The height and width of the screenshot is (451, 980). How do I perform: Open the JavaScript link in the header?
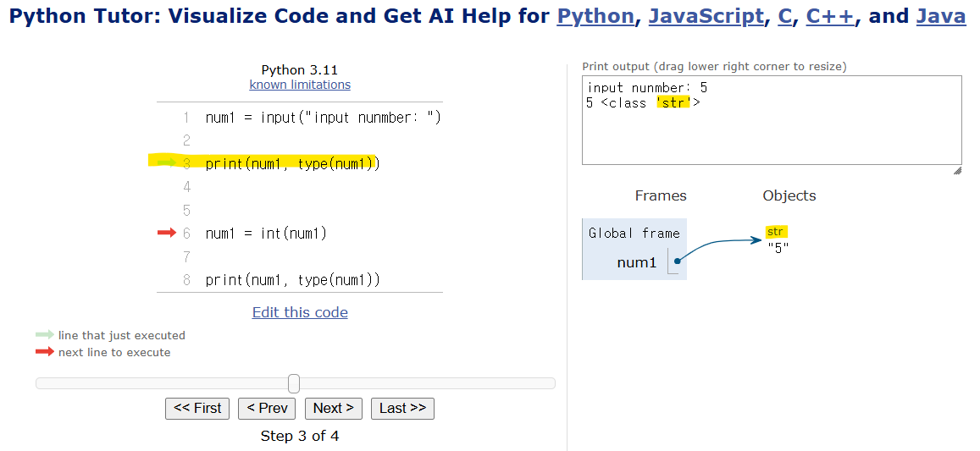point(706,16)
